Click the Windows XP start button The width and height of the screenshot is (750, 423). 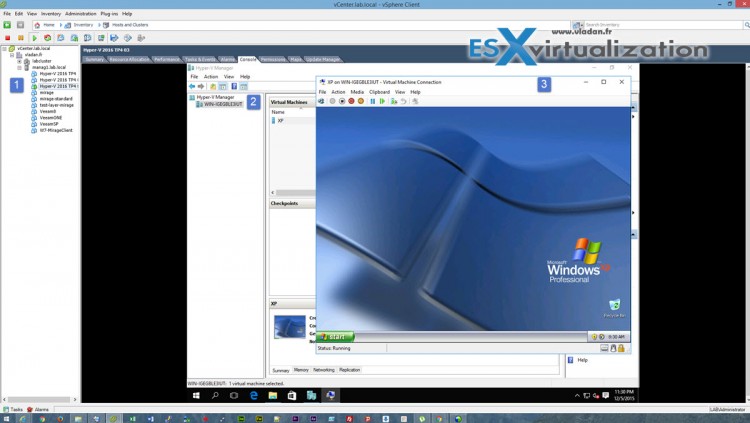pyautogui.click(x=335, y=337)
